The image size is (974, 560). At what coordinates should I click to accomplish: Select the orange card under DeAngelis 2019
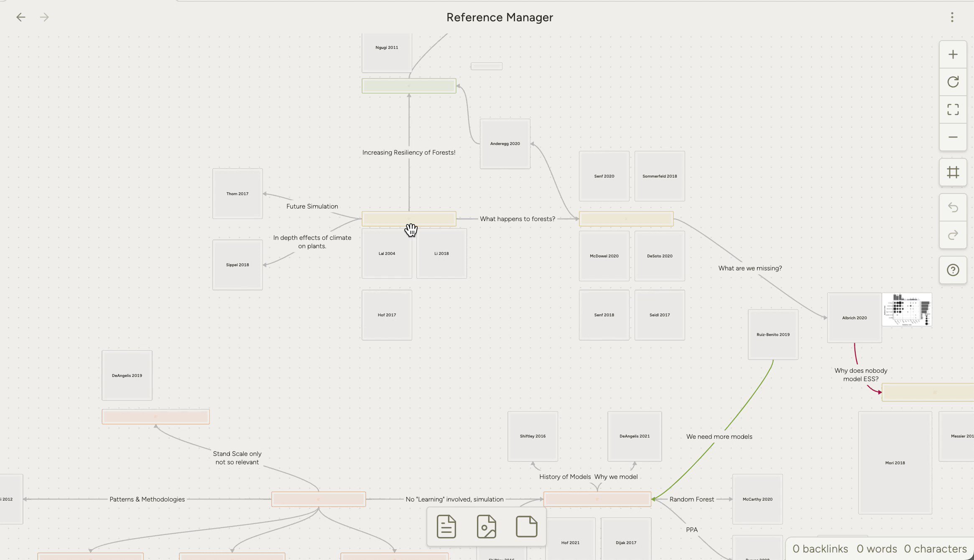tap(156, 417)
